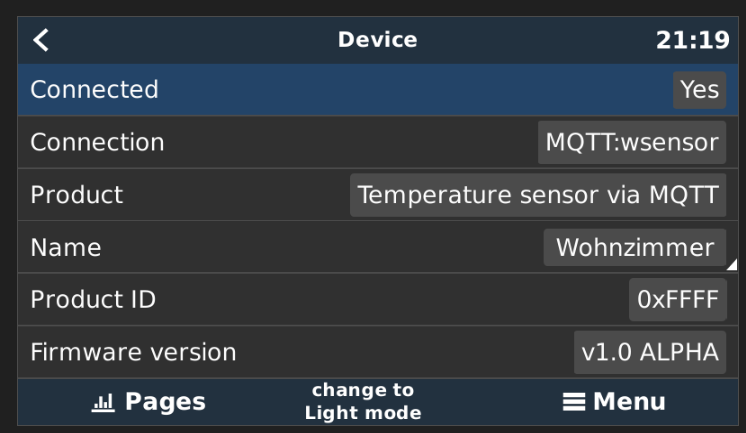
Task: Switch to Light mode
Action: click(363, 402)
